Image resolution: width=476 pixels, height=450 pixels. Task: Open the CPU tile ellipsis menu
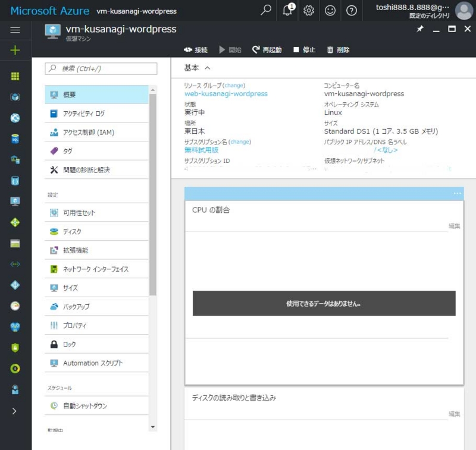point(457,193)
